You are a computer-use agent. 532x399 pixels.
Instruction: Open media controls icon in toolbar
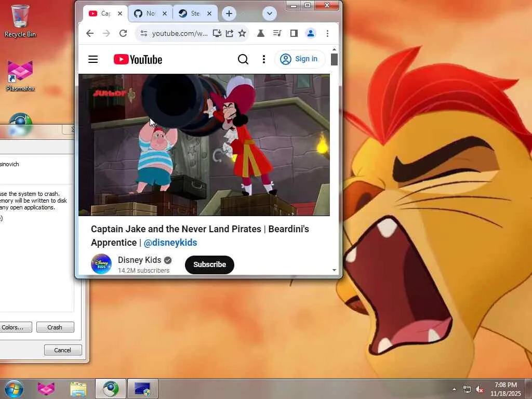277,33
